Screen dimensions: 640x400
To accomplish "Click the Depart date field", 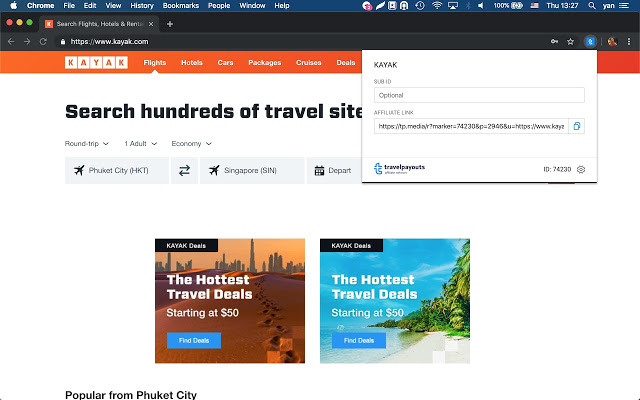I will pyautogui.click(x=334, y=170).
